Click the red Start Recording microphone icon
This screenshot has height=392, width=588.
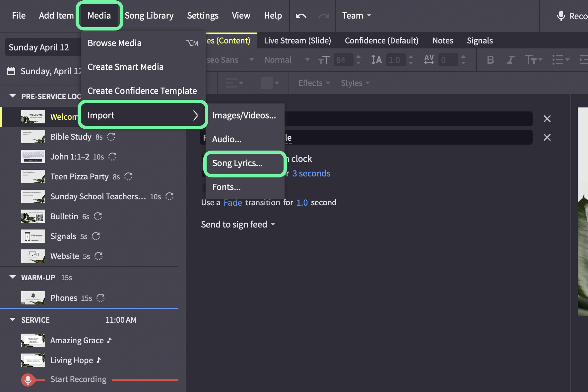28,380
